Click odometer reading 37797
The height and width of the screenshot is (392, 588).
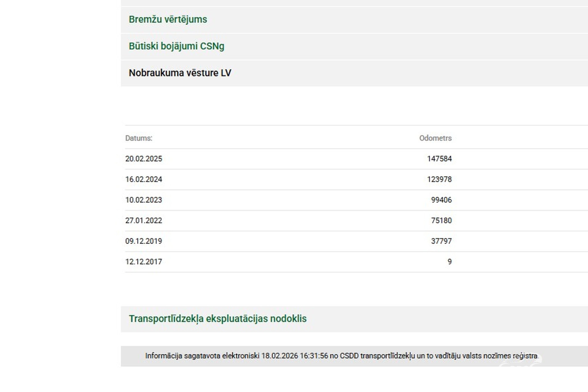pyautogui.click(x=441, y=241)
